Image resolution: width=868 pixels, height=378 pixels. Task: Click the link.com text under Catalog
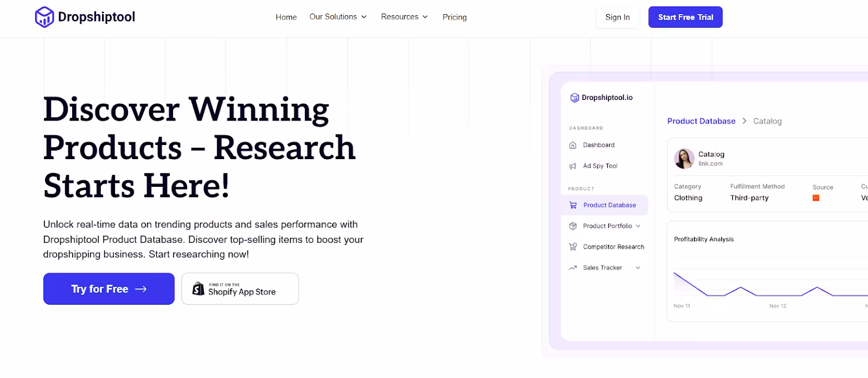click(711, 163)
